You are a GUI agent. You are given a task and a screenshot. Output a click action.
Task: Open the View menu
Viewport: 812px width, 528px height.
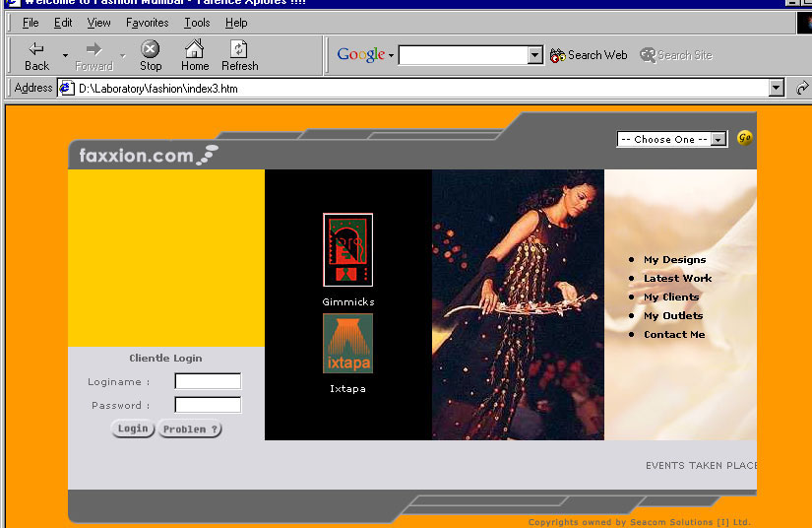coord(98,23)
